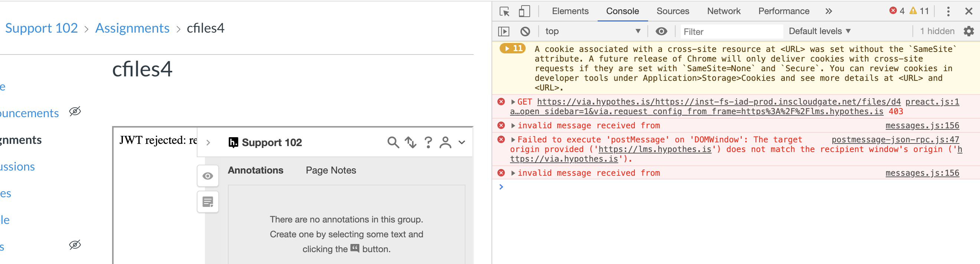Open the top JavaScript context dropdown
Screen dimensions: 980x264
click(593, 31)
